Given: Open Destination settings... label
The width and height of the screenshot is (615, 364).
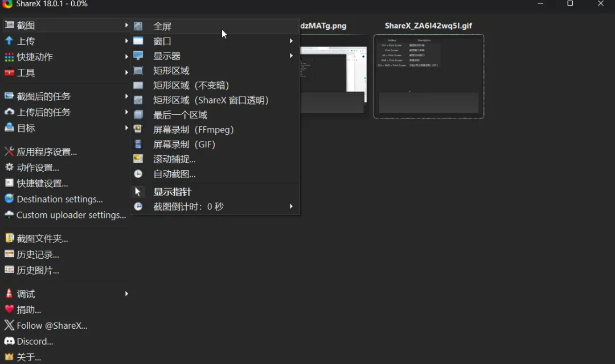Looking at the screenshot, I should click(60, 199).
